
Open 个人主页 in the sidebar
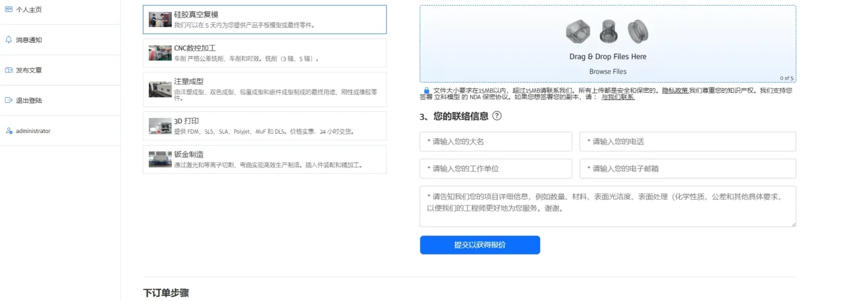click(60, 10)
